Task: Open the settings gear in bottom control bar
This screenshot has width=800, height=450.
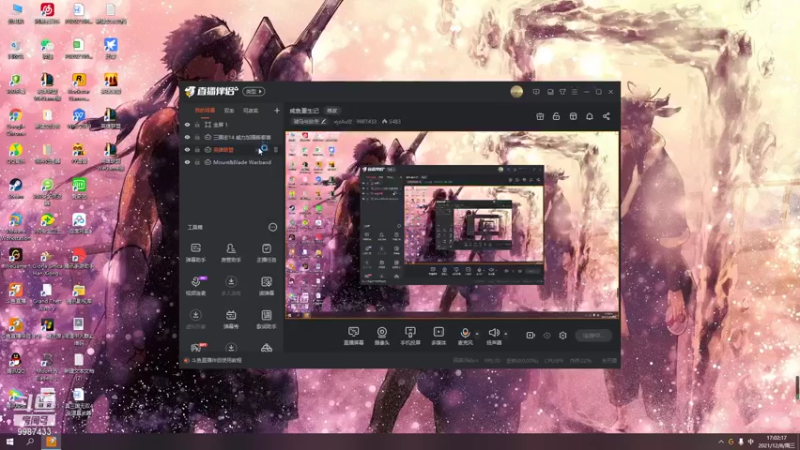Action: (x=563, y=335)
